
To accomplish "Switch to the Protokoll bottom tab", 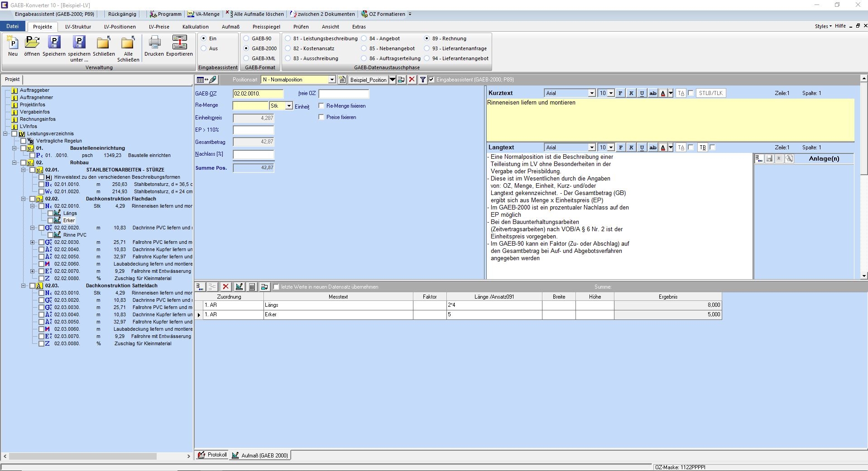I will tap(212, 455).
